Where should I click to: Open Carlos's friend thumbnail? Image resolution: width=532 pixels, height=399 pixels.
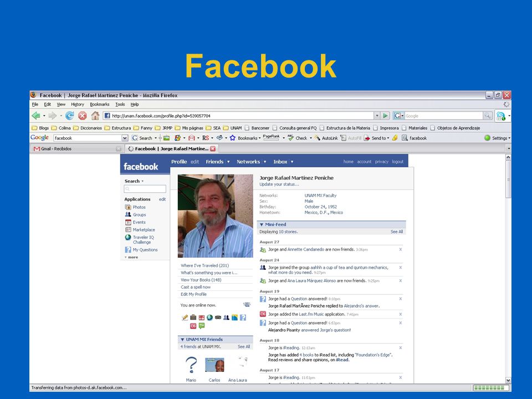click(214, 365)
